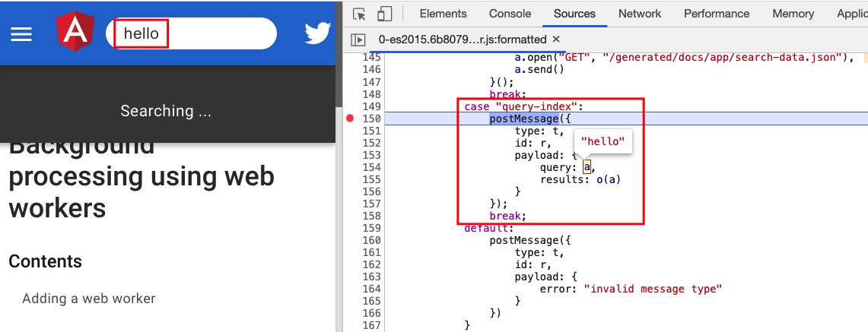Click the "invalid message type" string
This screenshot has height=332, width=868.
pos(653,289)
